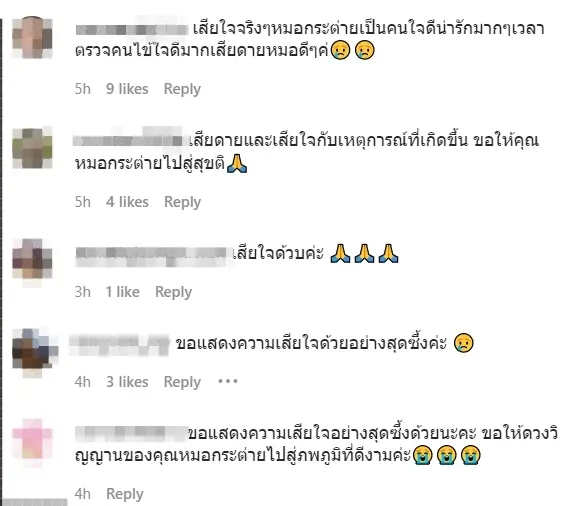
Task: Click Reply on the last comment without likes
Action: (x=125, y=494)
